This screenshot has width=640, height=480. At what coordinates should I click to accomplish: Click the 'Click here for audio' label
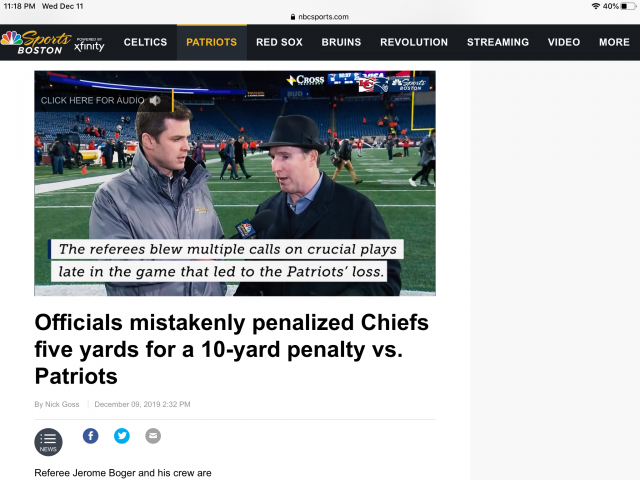(x=92, y=100)
